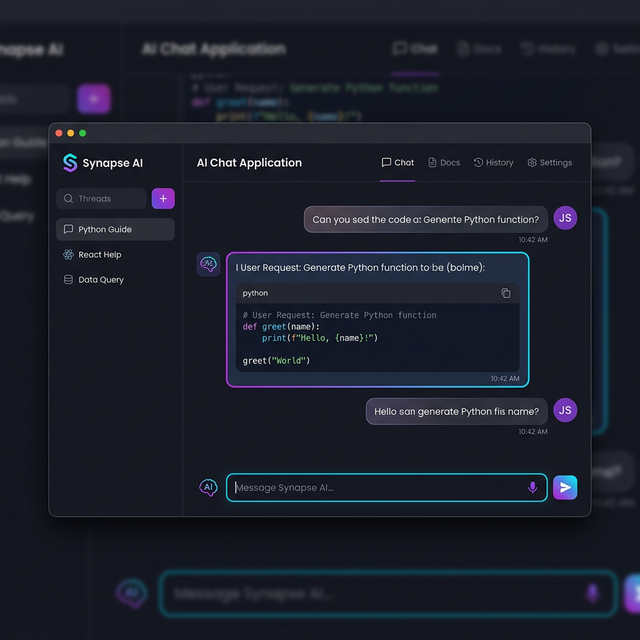Screen dimensions: 640x640
Task: Maximize the window with the green button
Action: (82, 133)
